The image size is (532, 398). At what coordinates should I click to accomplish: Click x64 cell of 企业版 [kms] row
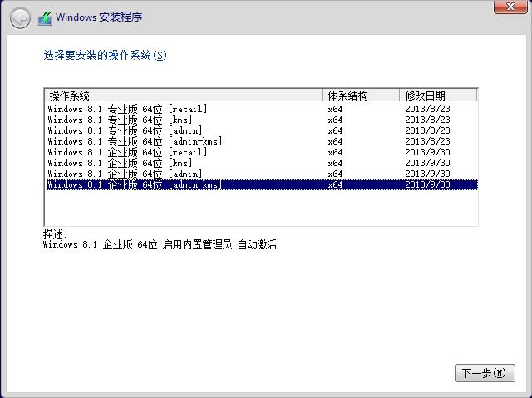335,163
